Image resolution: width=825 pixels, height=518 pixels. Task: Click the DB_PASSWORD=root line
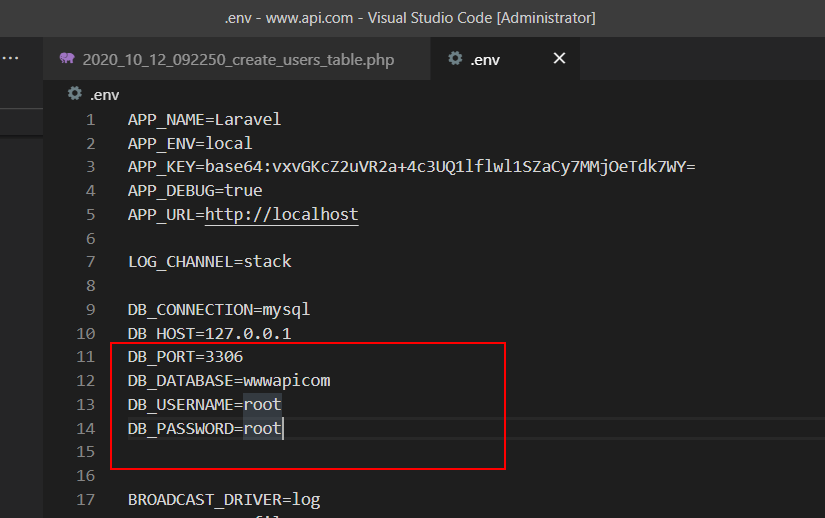pos(205,429)
